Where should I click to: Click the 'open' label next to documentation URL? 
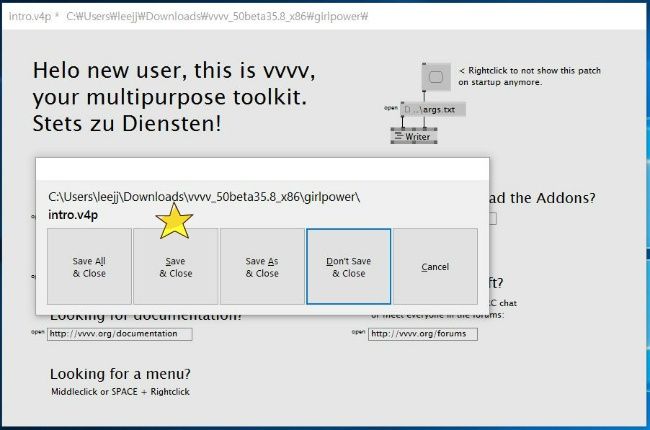(38, 332)
